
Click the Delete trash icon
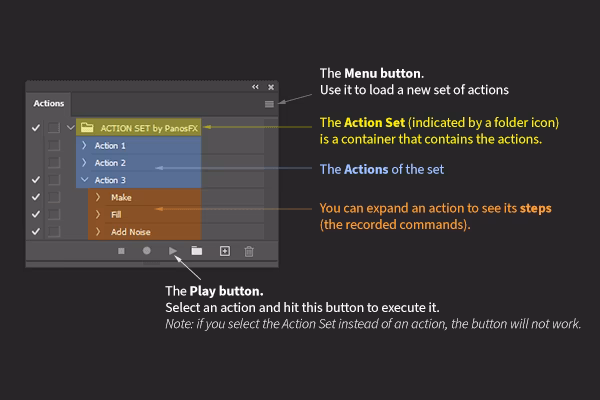[249, 251]
